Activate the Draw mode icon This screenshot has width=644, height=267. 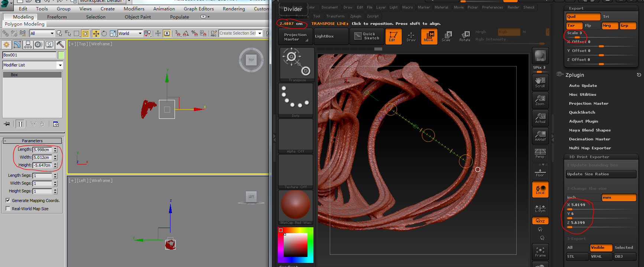[x=411, y=36]
